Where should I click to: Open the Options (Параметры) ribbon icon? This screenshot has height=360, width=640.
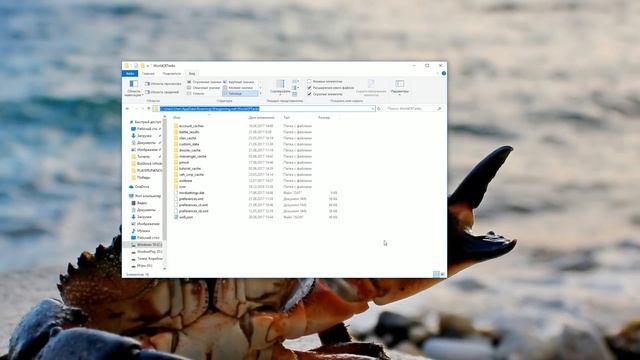point(400,87)
